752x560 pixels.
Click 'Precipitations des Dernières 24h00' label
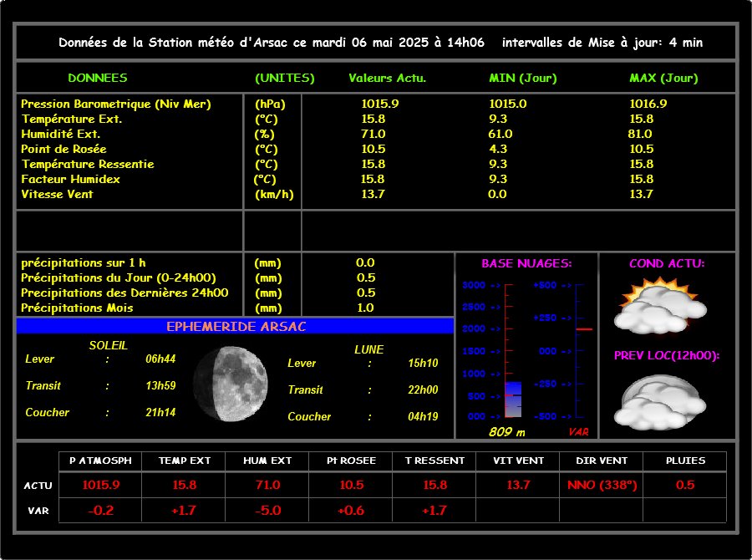[124, 293]
